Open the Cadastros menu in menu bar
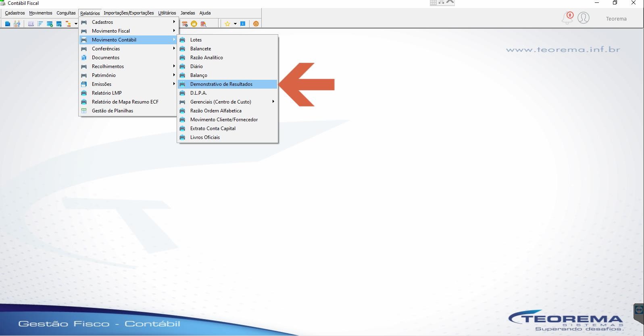Viewport: 644px width, 336px height. click(x=15, y=13)
